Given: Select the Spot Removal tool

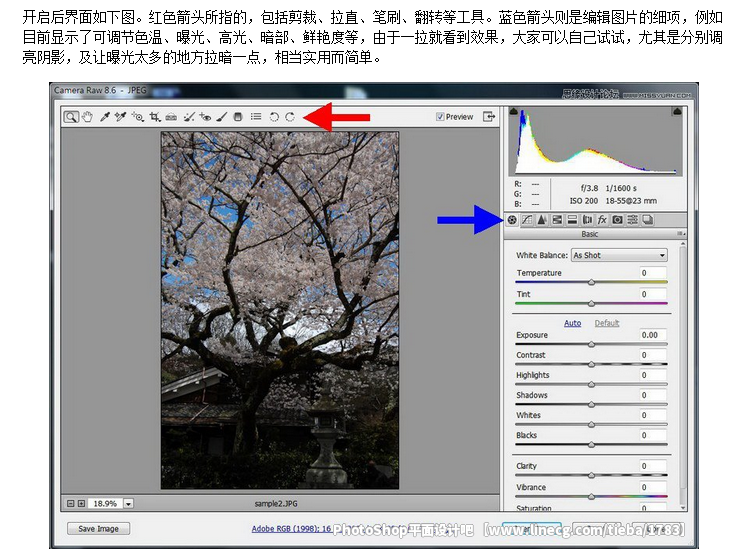Looking at the screenshot, I should point(189,117).
